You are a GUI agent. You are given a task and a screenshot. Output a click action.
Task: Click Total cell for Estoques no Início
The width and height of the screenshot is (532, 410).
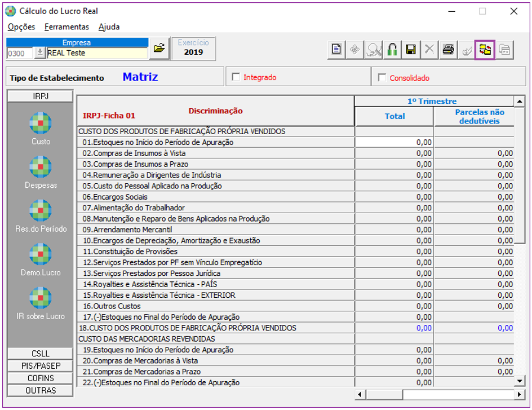pyautogui.click(x=394, y=142)
